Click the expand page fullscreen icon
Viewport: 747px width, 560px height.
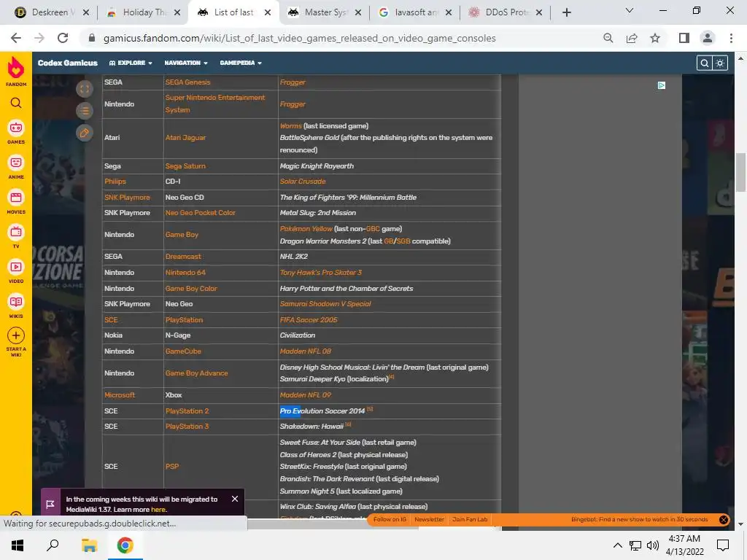pos(85,88)
